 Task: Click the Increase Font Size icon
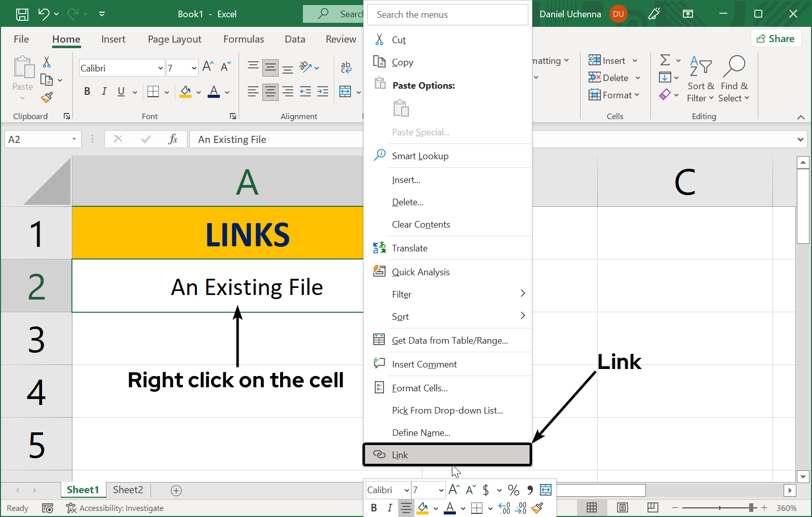coord(207,65)
